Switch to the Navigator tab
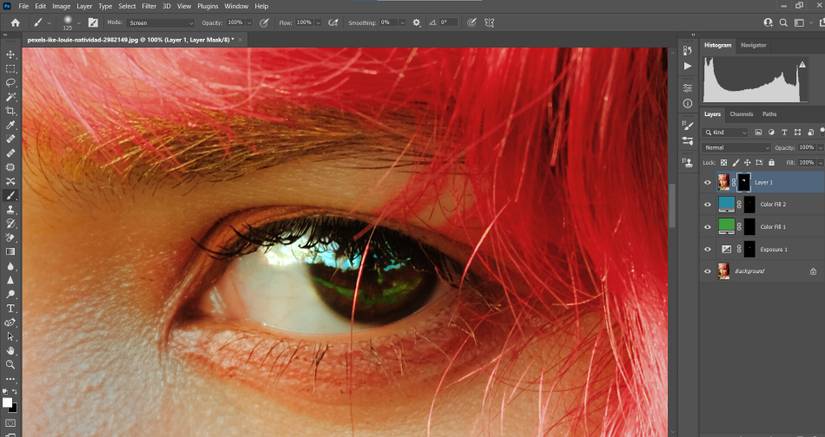The height and width of the screenshot is (437, 825). pyautogui.click(x=753, y=45)
